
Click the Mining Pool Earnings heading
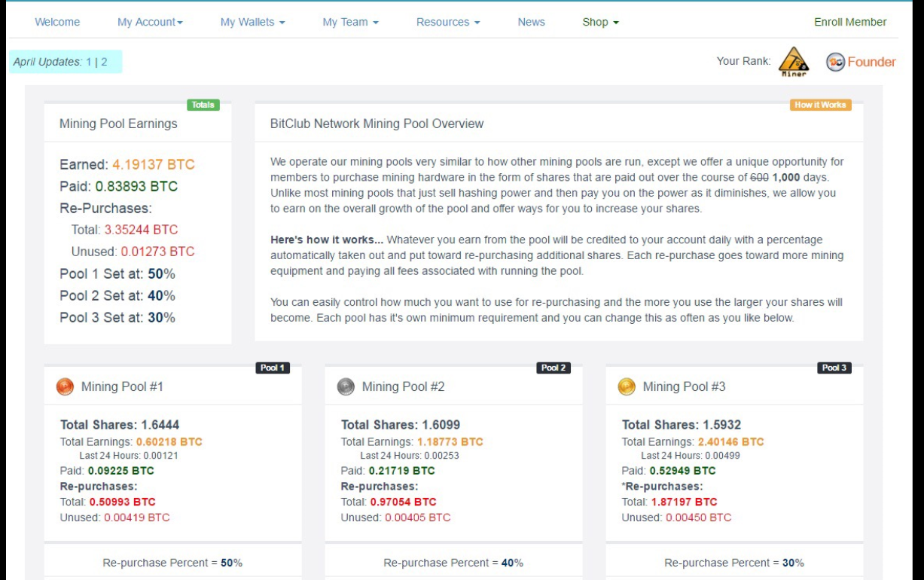tap(118, 124)
